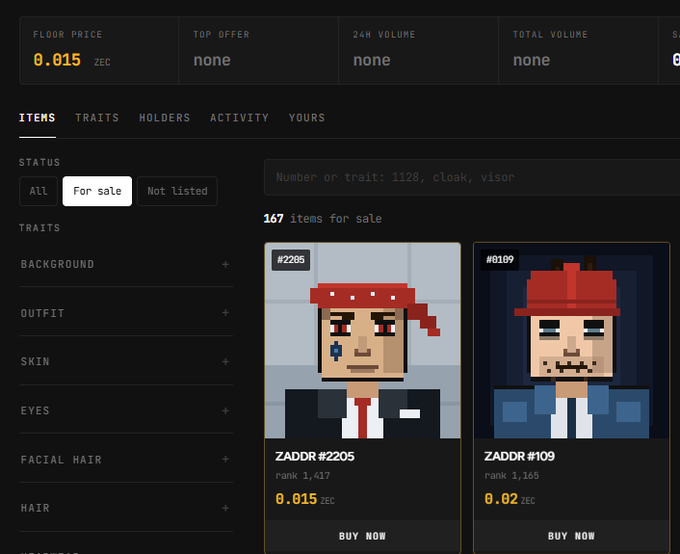Buy now ZADDR #109
Viewport: 680px width, 554px height.
pyautogui.click(x=572, y=536)
